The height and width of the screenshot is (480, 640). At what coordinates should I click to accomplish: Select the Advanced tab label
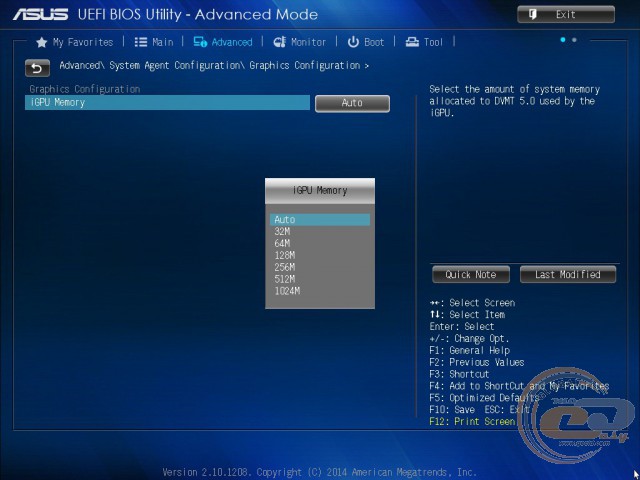[232, 42]
